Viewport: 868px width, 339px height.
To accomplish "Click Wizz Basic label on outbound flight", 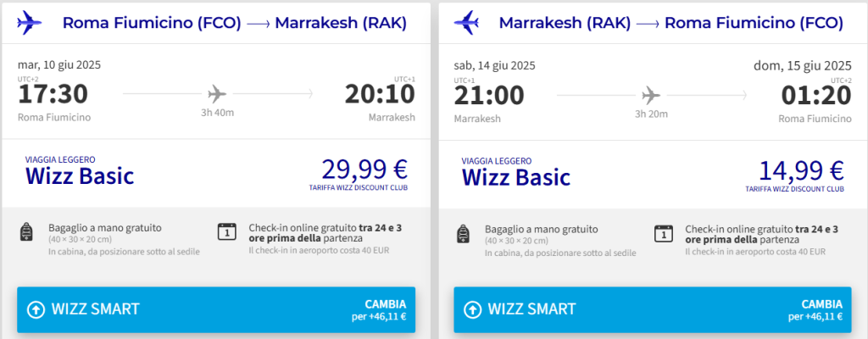I will click(x=80, y=176).
